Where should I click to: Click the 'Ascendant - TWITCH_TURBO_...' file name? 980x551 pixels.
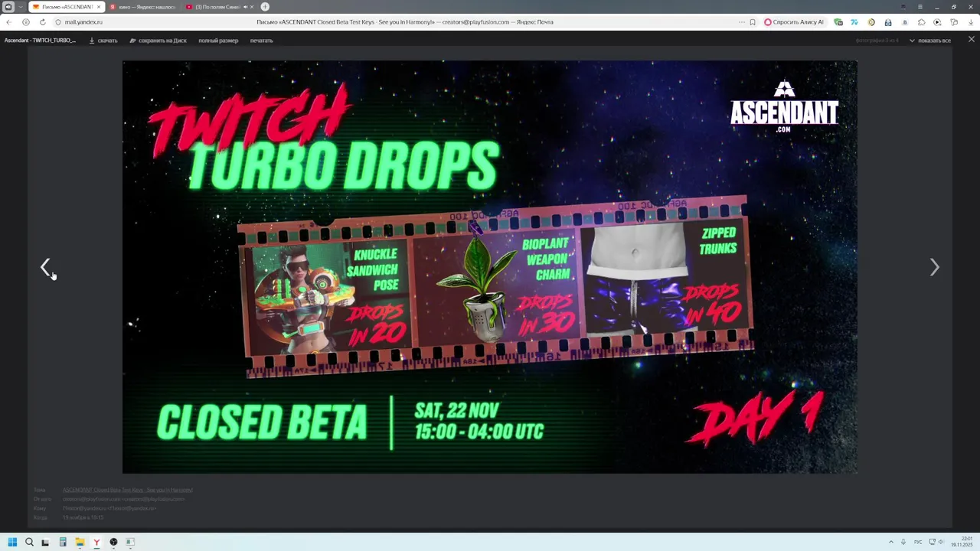pos(40,41)
